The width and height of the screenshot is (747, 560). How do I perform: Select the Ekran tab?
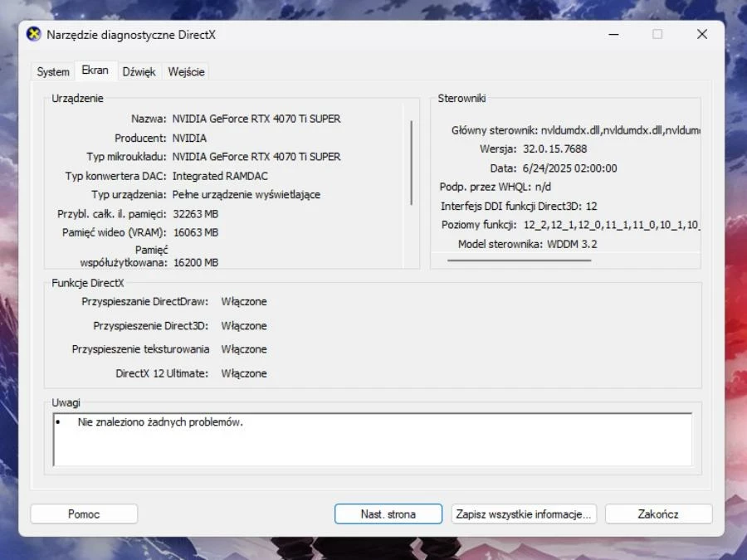[x=95, y=71]
